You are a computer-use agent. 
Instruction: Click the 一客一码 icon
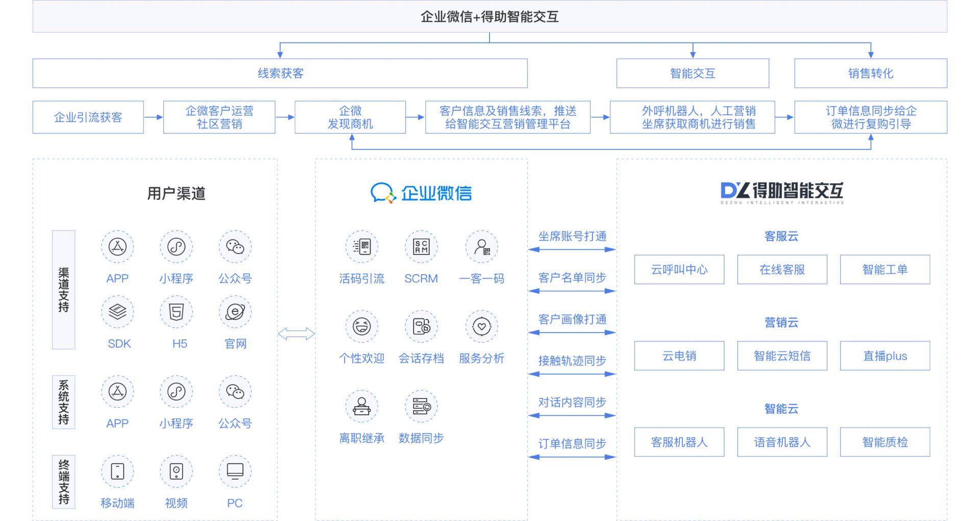(x=481, y=247)
